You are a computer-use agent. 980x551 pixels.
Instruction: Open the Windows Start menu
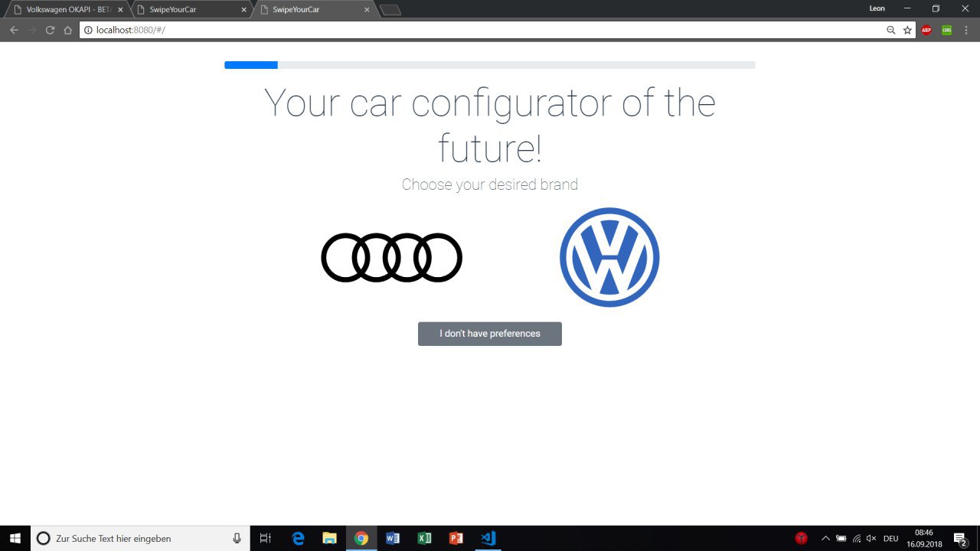[x=15, y=538]
